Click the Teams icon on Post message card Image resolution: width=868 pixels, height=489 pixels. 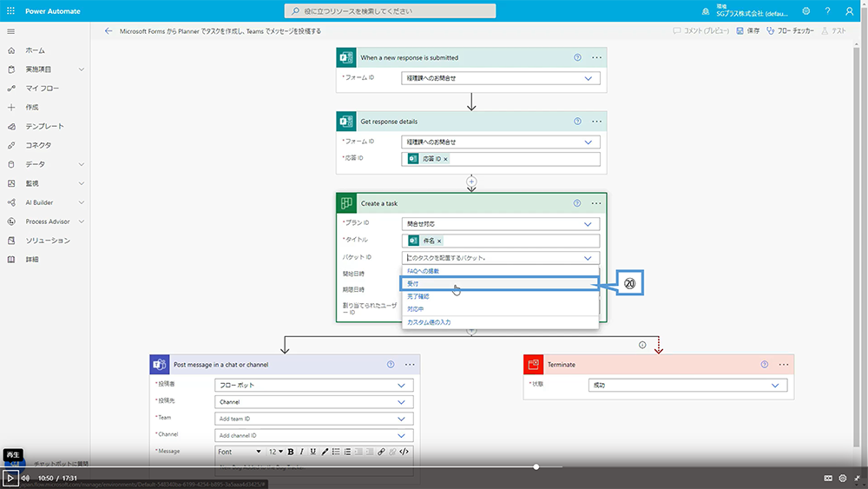[160, 365]
